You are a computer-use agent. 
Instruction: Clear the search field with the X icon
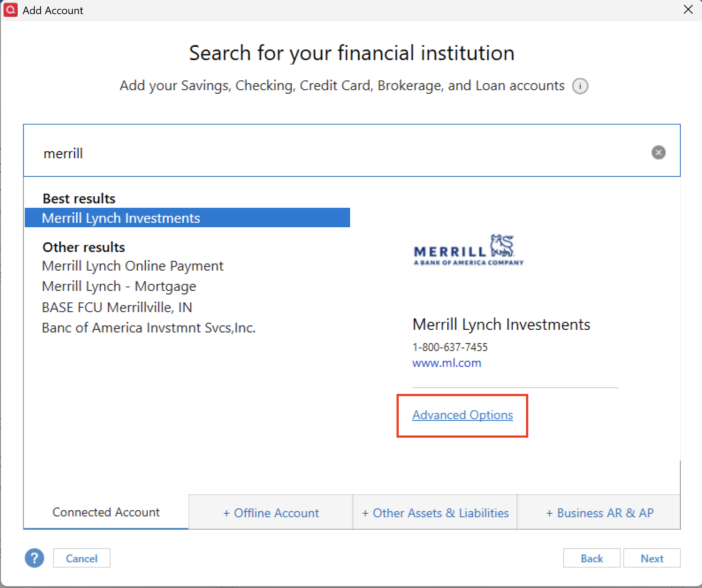coord(658,153)
